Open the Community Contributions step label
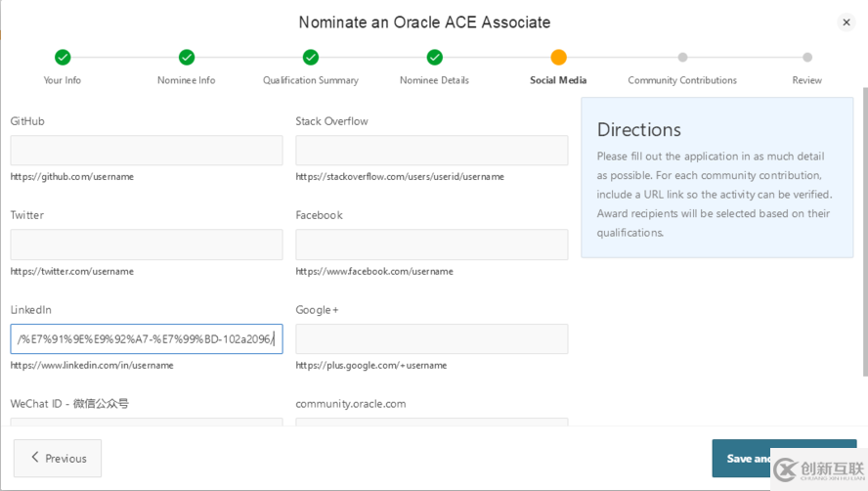Viewport: 868px width, 491px height. pyautogui.click(x=682, y=80)
